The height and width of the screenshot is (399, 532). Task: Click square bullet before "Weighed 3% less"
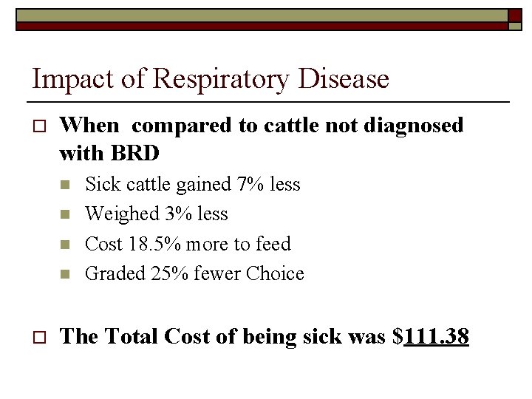tap(65, 214)
